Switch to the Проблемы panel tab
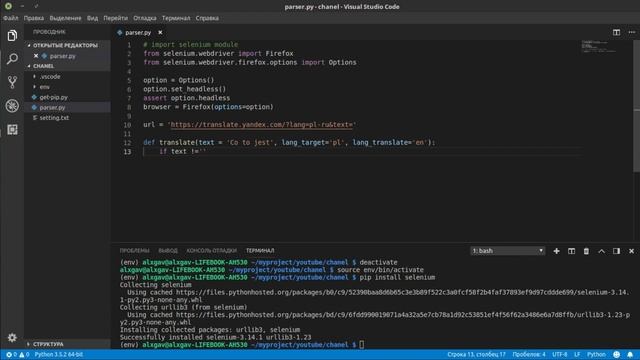The image size is (640, 360). [135, 251]
